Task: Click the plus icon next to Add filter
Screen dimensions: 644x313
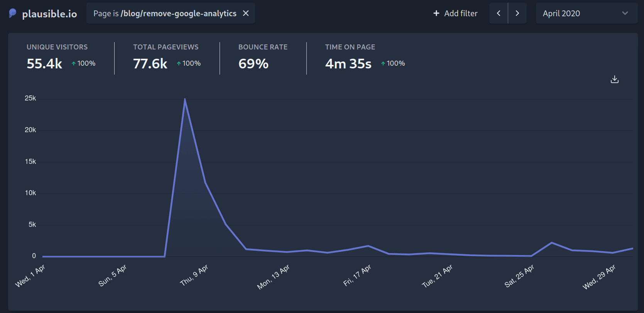Action: click(436, 13)
